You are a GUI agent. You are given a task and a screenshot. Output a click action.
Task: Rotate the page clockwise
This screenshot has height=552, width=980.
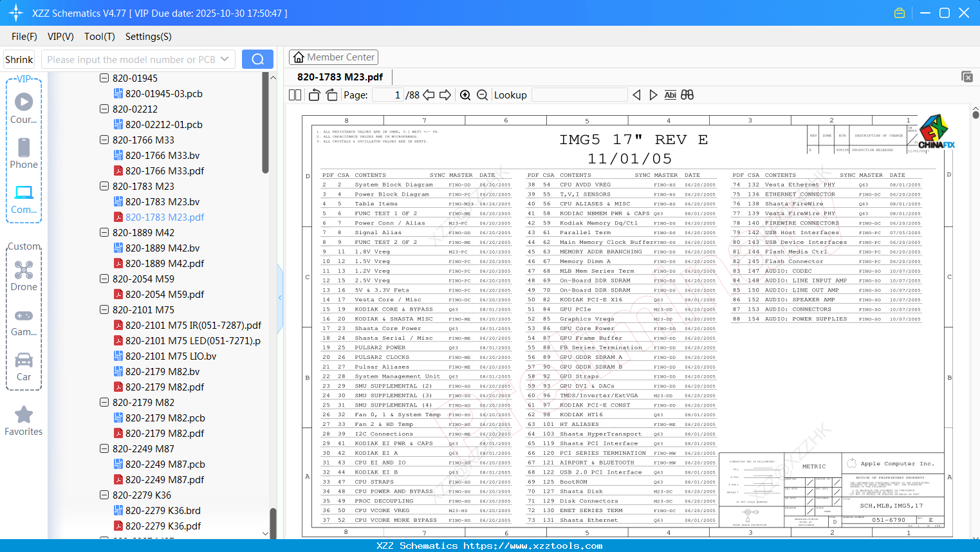click(x=332, y=95)
